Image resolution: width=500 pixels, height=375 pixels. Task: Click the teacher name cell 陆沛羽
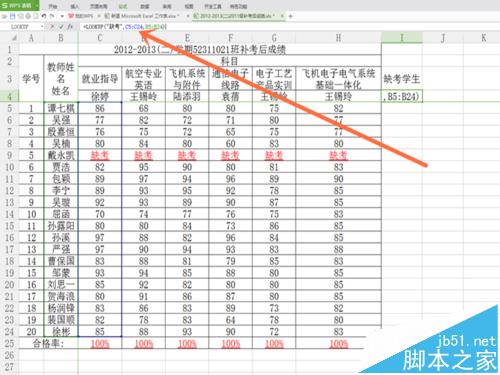click(x=187, y=96)
